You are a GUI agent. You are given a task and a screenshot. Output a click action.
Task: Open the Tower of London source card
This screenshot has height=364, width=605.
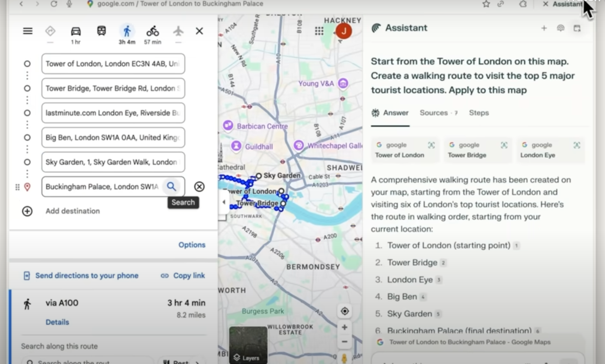pos(405,150)
